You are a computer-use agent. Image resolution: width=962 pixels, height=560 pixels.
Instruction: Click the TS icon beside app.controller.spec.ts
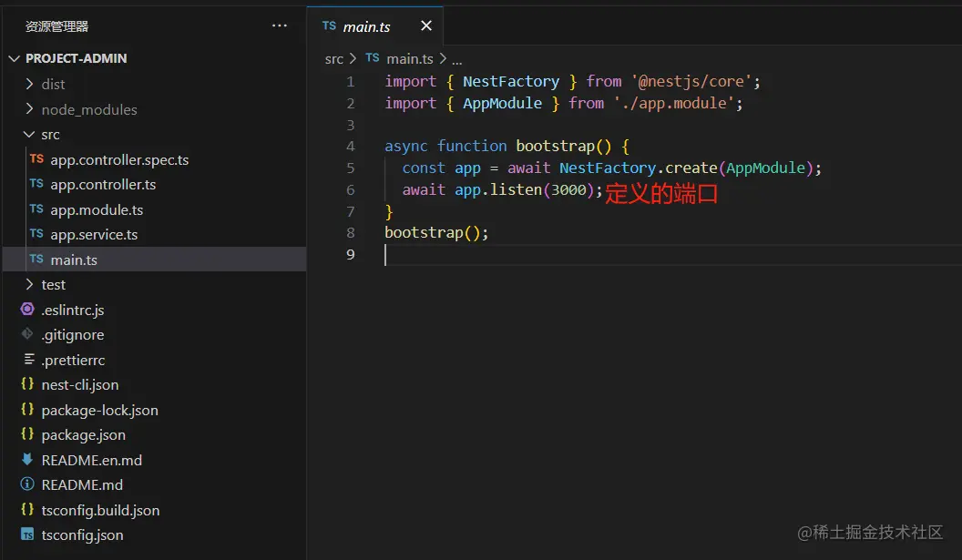tap(36, 158)
